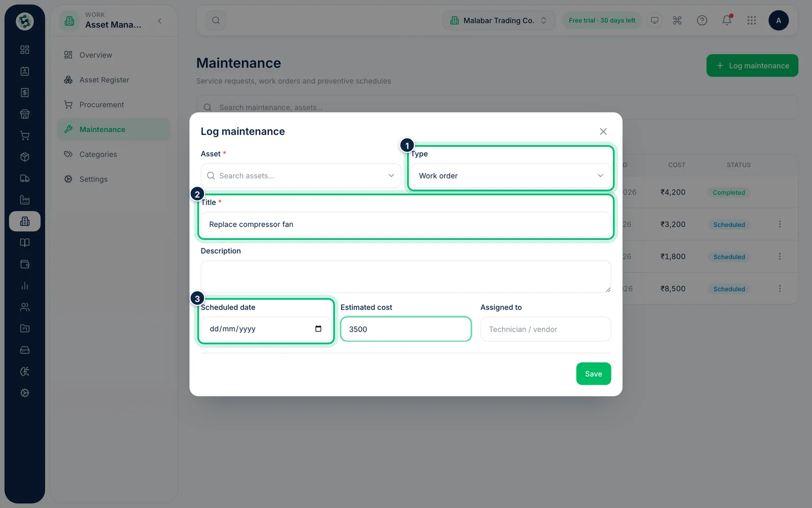This screenshot has width=812, height=508.
Task: Click the user avatar labeled A
Action: (x=779, y=20)
